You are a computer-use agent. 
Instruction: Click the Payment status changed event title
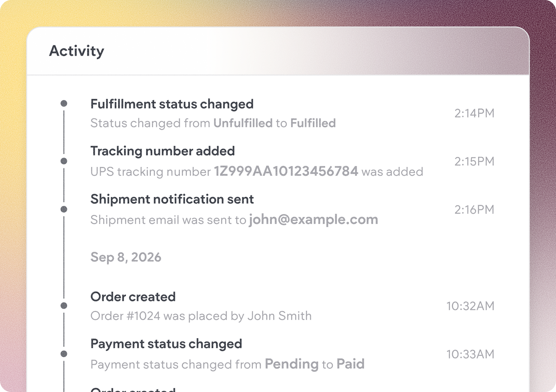coord(166,344)
